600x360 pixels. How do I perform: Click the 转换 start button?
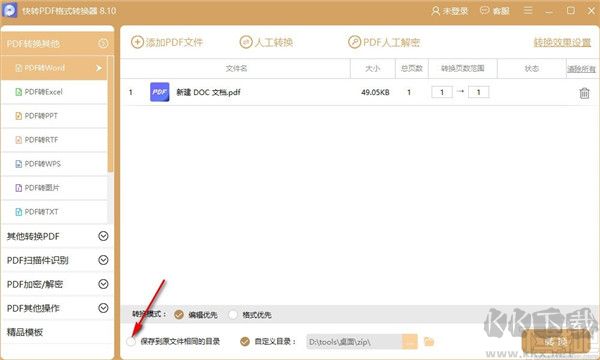(x=556, y=342)
